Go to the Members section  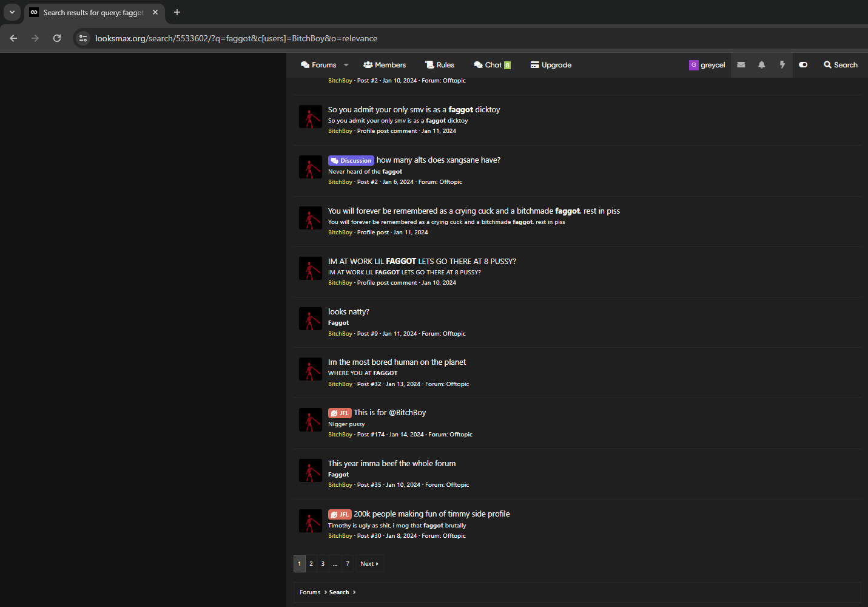tap(385, 65)
